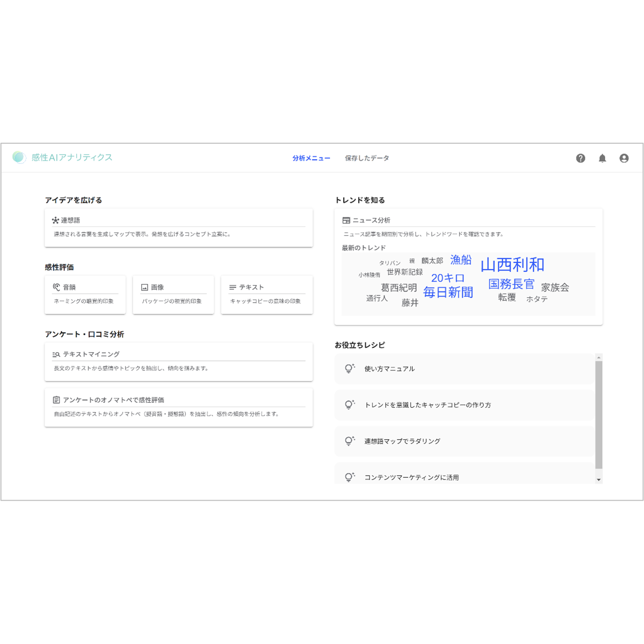Click trend word 小林陵侑
The height and width of the screenshot is (644, 644).
coord(369,275)
